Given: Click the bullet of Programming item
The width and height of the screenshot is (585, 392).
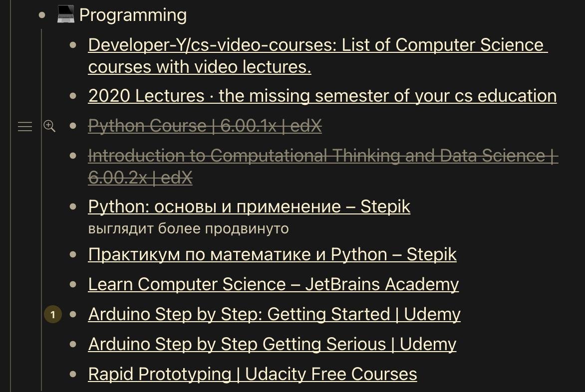Looking at the screenshot, I should point(42,15).
